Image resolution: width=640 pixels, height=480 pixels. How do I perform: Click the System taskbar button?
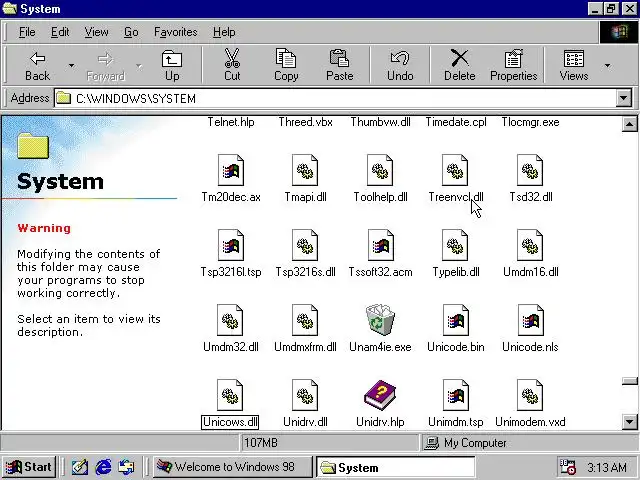(396, 467)
